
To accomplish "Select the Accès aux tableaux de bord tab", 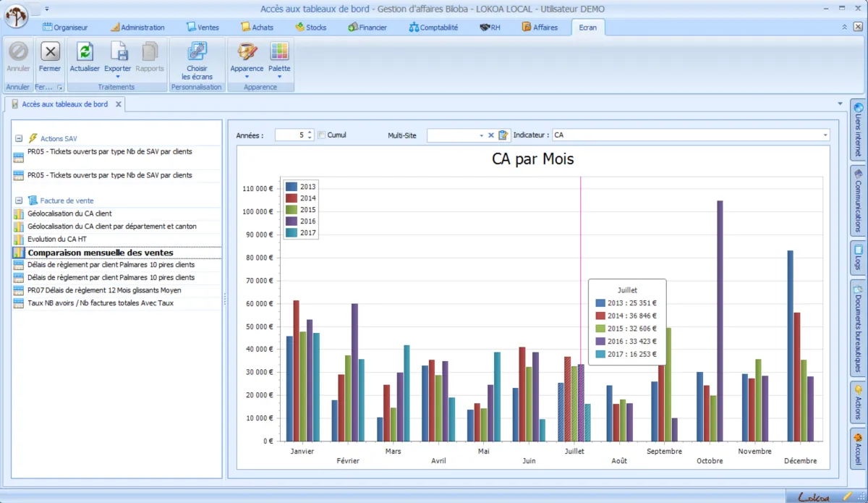I will [x=64, y=104].
